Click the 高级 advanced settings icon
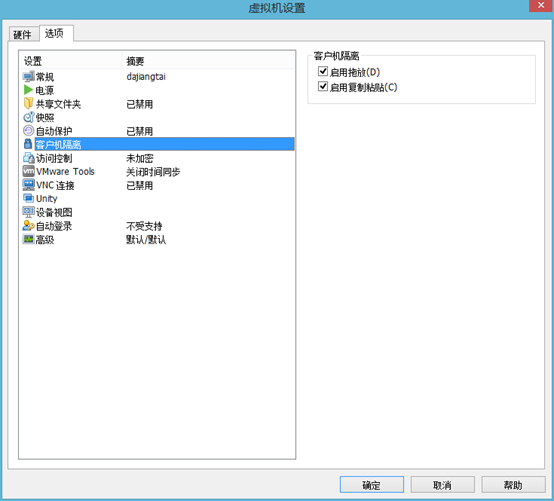The height and width of the screenshot is (501, 554). (x=28, y=239)
